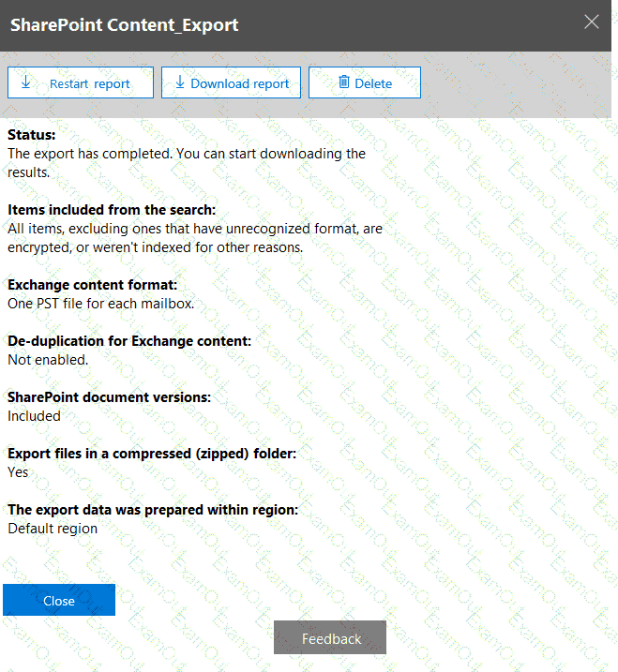Click the Default region value text

click(x=53, y=528)
